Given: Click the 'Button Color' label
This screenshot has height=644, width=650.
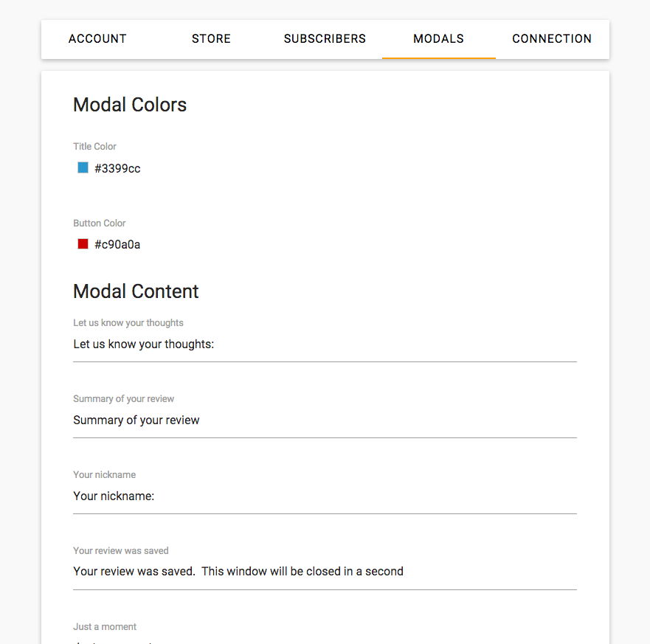Looking at the screenshot, I should click(x=99, y=224).
